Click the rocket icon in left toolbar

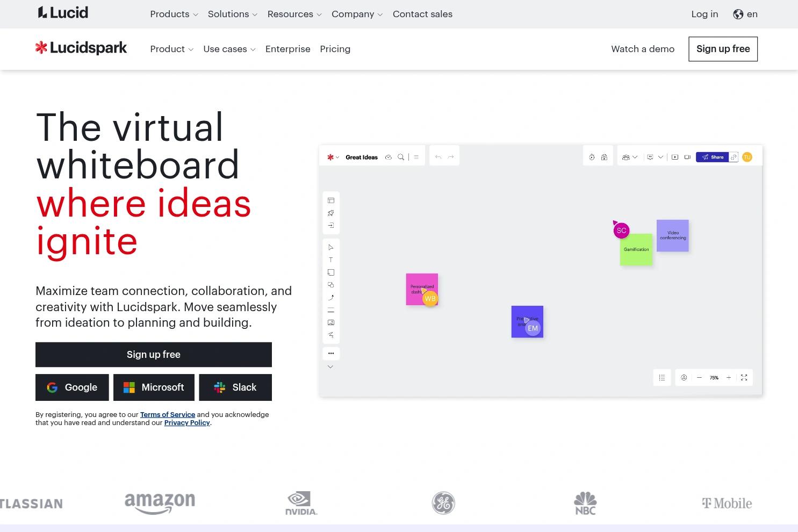point(331,213)
